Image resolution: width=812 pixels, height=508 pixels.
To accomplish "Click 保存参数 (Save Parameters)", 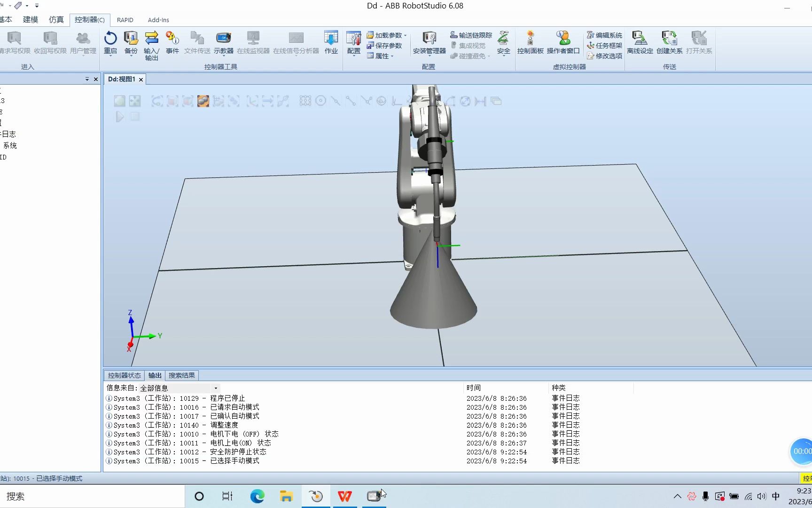I will [x=384, y=46].
